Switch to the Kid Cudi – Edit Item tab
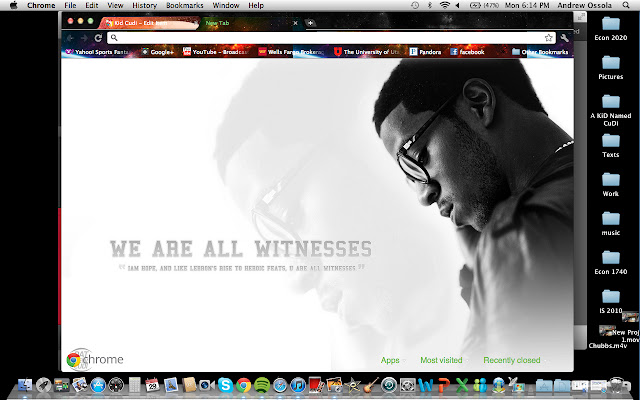Viewport: 640px width, 400px height. pos(149,23)
